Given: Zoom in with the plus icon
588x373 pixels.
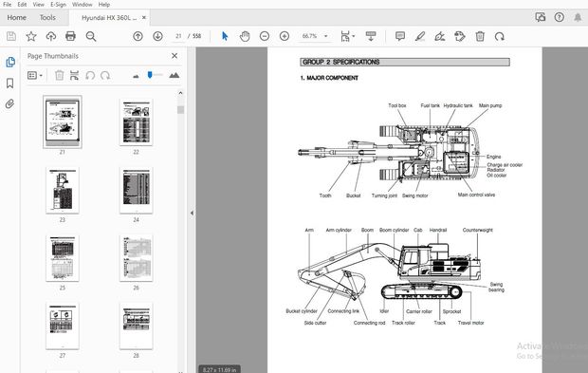Looking at the screenshot, I should 285,36.
